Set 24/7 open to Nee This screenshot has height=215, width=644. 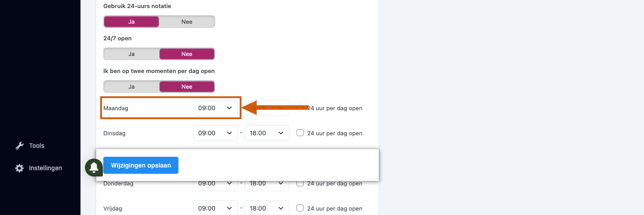click(187, 54)
